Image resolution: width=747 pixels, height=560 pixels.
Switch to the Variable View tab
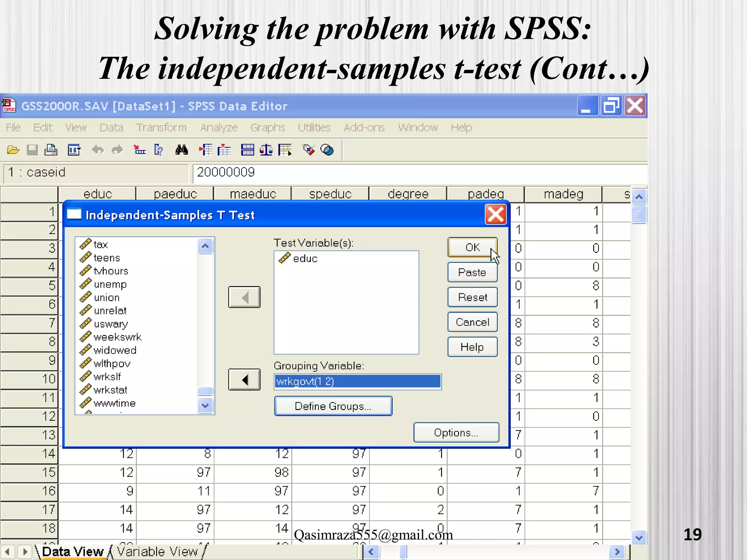[157, 552]
